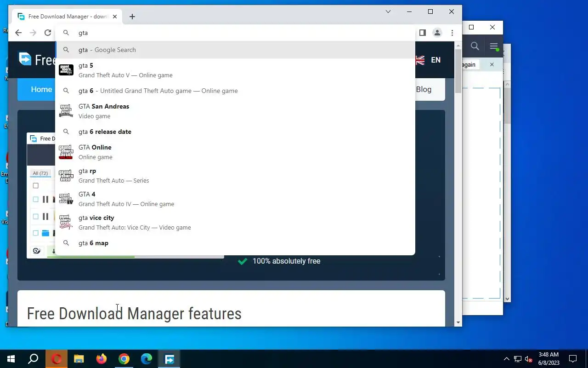588x368 pixels.
Task: Click the GTA Vice City thumbnail icon
Action: click(66, 222)
